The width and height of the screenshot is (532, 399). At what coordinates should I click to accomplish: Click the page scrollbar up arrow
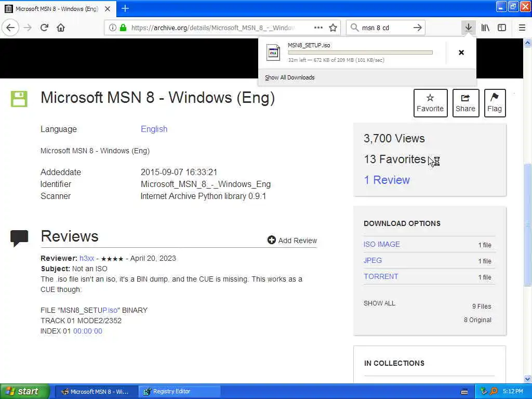(527, 43)
